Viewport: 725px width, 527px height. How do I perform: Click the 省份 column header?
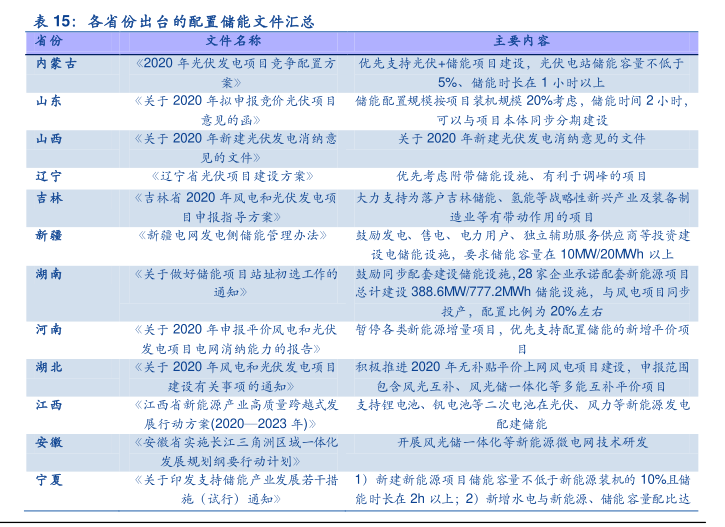48,41
